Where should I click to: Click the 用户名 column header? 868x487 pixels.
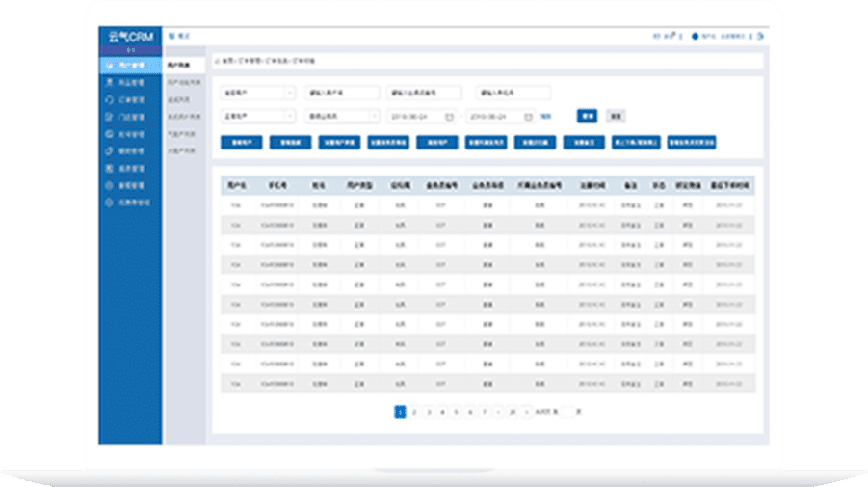tap(237, 185)
